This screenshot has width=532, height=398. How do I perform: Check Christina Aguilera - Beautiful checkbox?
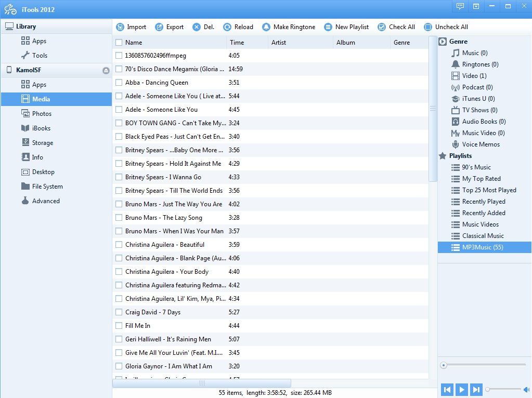[x=119, y=244]
